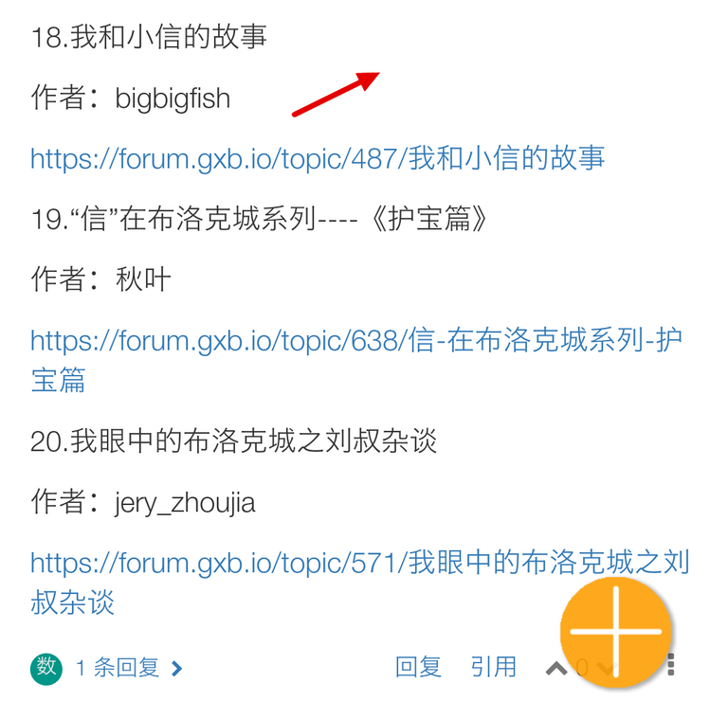The height and width of the screenshot is (719, 728).
Task: Click 引用 to quote the post
Action: point(494,667)
